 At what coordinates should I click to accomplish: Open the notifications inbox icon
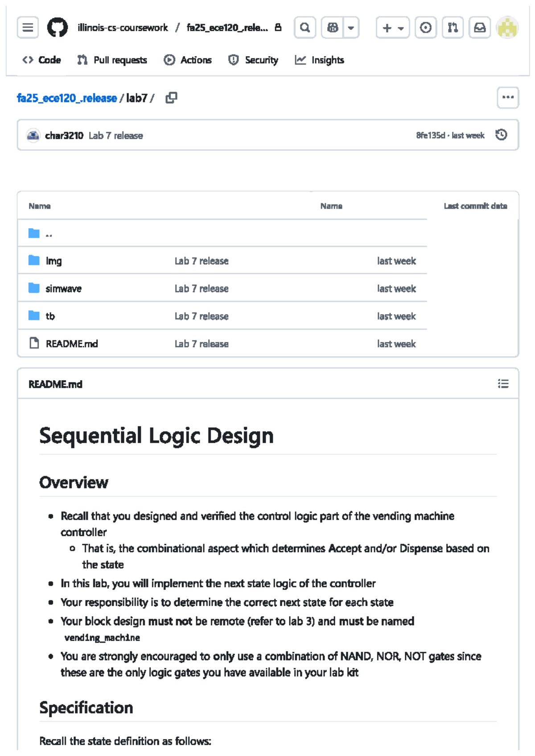(x=480, y=28)
